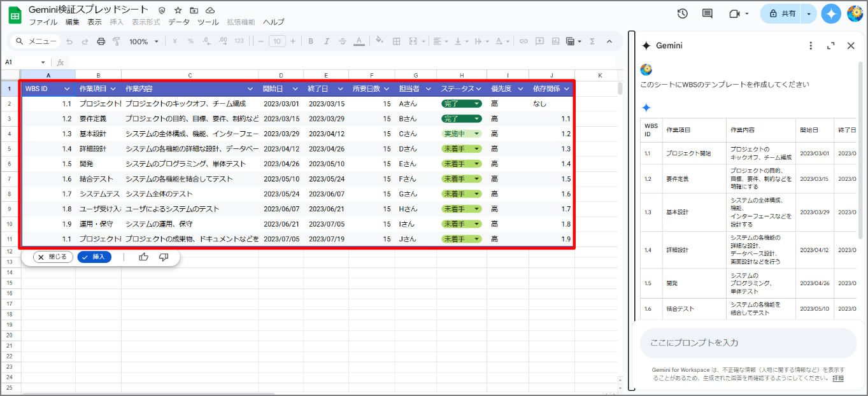Open the 編集 menu
This screenshot has width=868, height=396.
(x=73, y=22)
